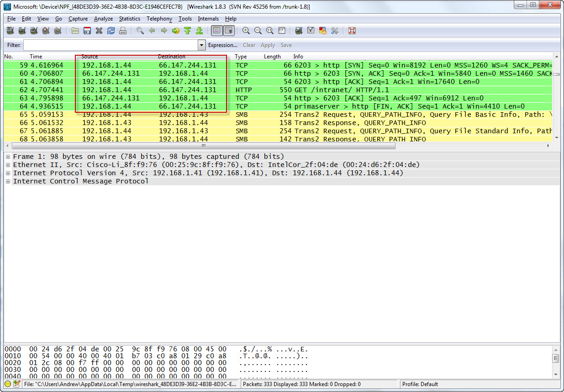Click the filter Apply button
The image size is (564, 392).
268,45
